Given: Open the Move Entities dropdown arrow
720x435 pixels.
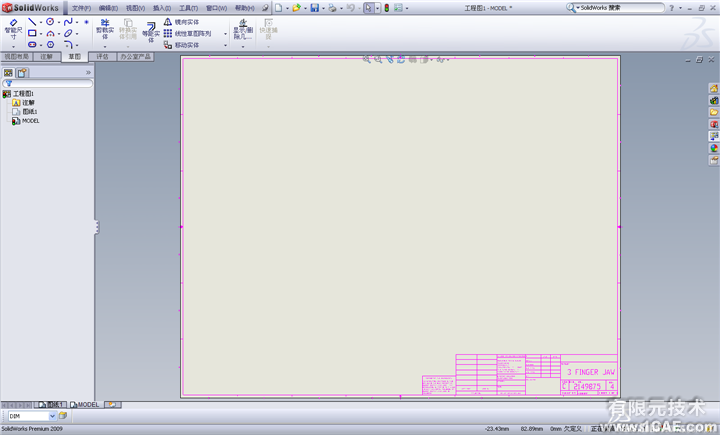Looking at the screenshot, I should click(x=225, y=45).
